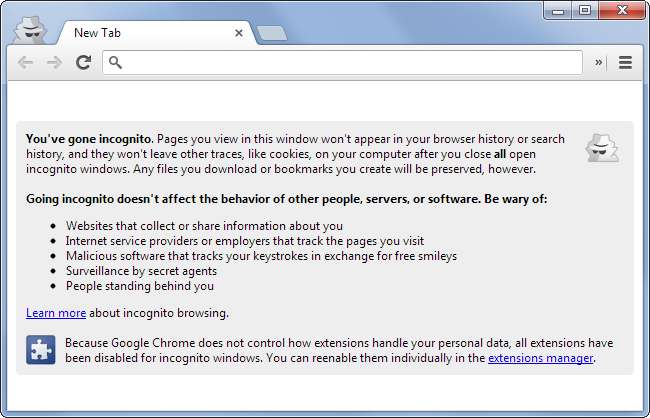Open the Chrome hamburger menu
The height and width of the screenshot is (418, 650).
[625, 62]
